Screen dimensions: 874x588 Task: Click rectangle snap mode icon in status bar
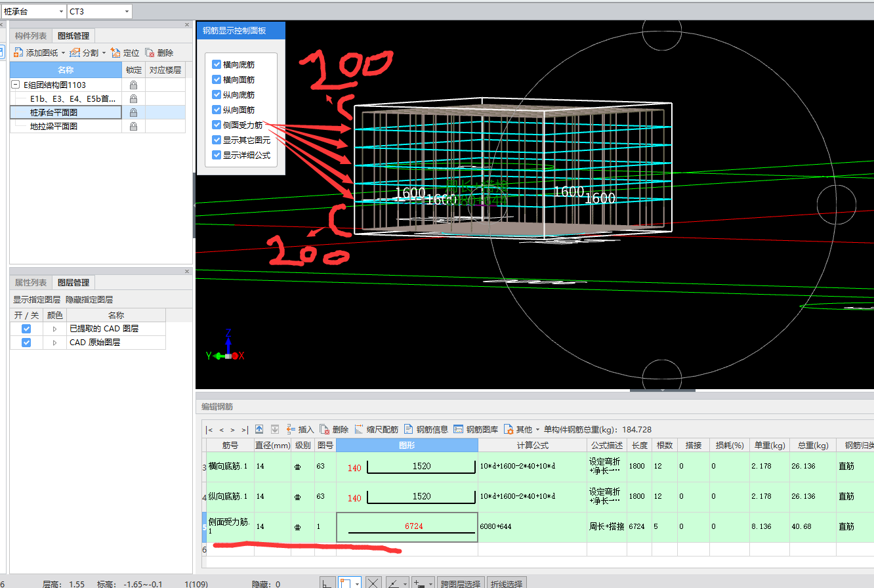[x=346, y=583]
